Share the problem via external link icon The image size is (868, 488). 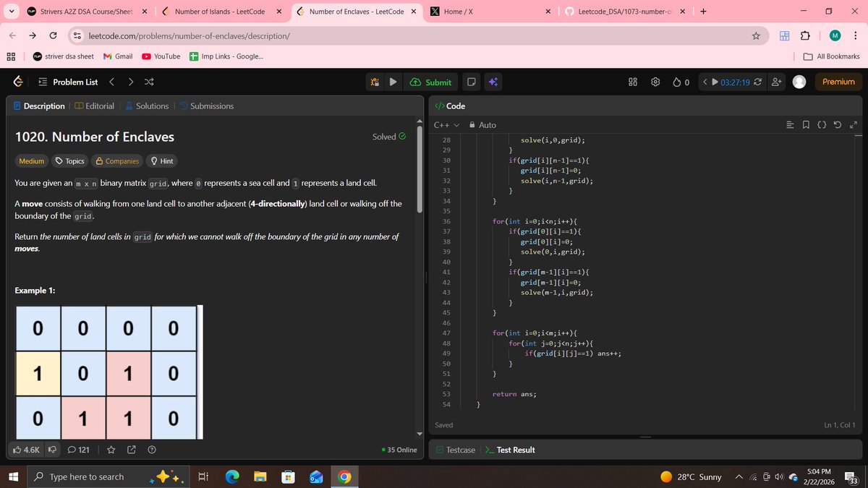132,450
